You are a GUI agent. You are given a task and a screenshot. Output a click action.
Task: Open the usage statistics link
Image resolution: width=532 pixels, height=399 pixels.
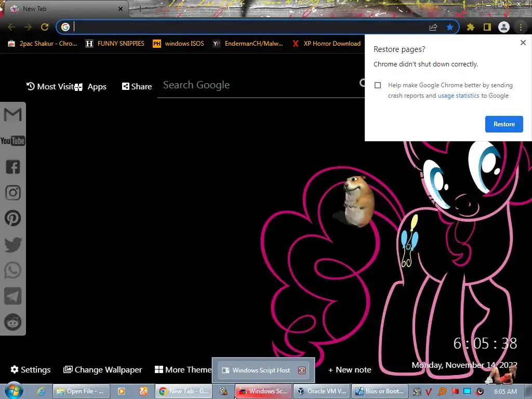459,96
